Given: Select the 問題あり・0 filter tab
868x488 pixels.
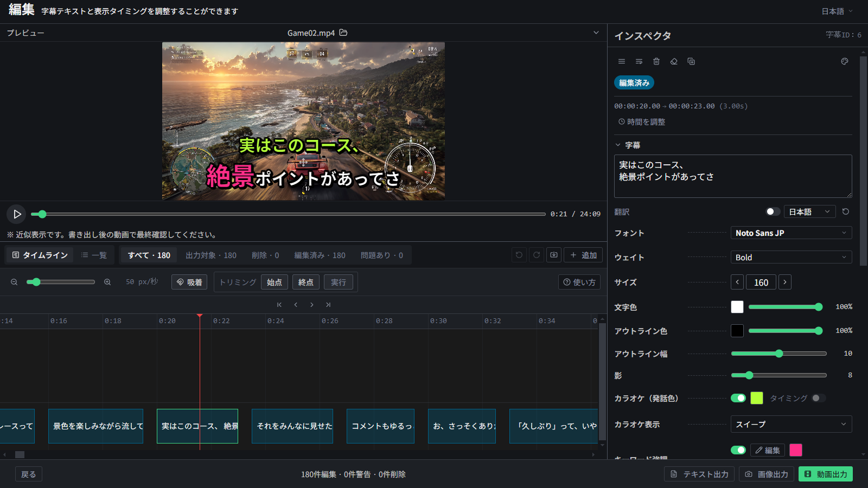Looking at the screenshot, I should coord(382,255).
